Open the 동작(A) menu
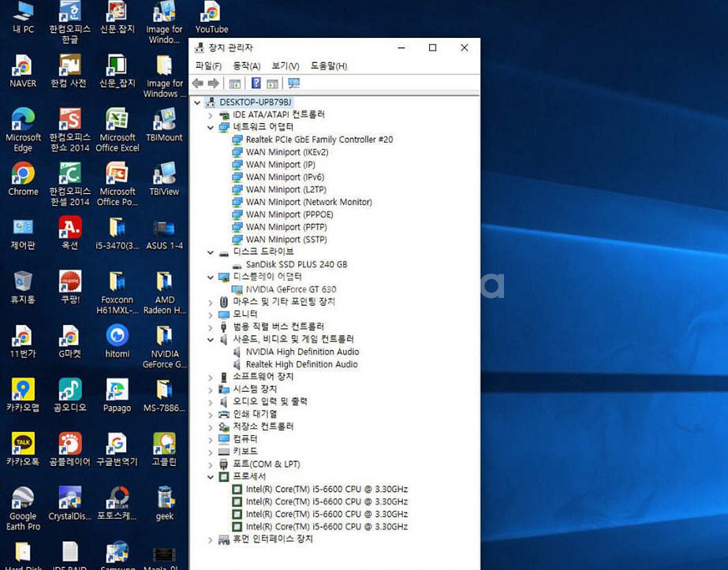728x570 pixels. [247, 66]
